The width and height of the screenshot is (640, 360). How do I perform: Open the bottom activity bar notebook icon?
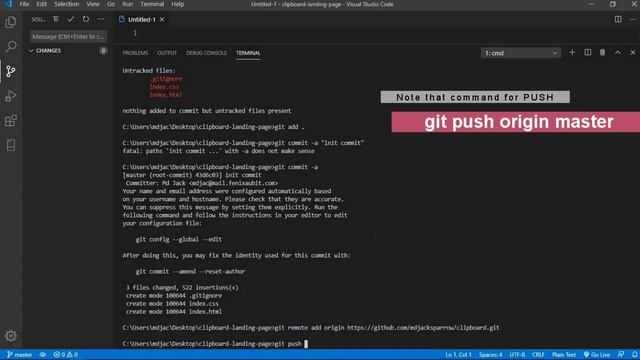pos(11,145)
